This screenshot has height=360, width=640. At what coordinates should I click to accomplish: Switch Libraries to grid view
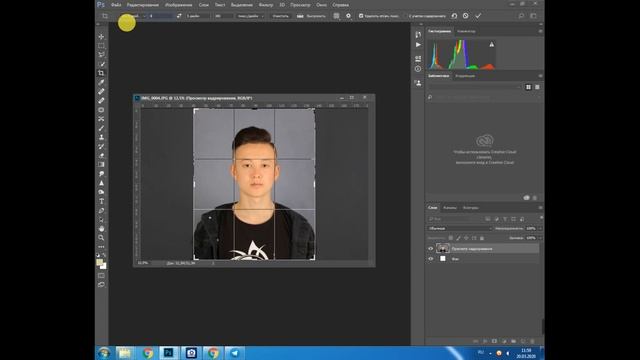[x=529, y=87]
